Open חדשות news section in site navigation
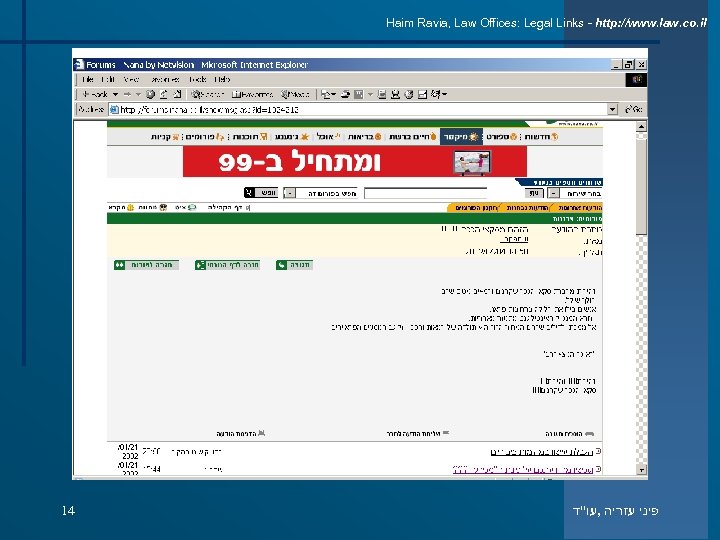The image size is (720, 540). [x=541, y=137]
